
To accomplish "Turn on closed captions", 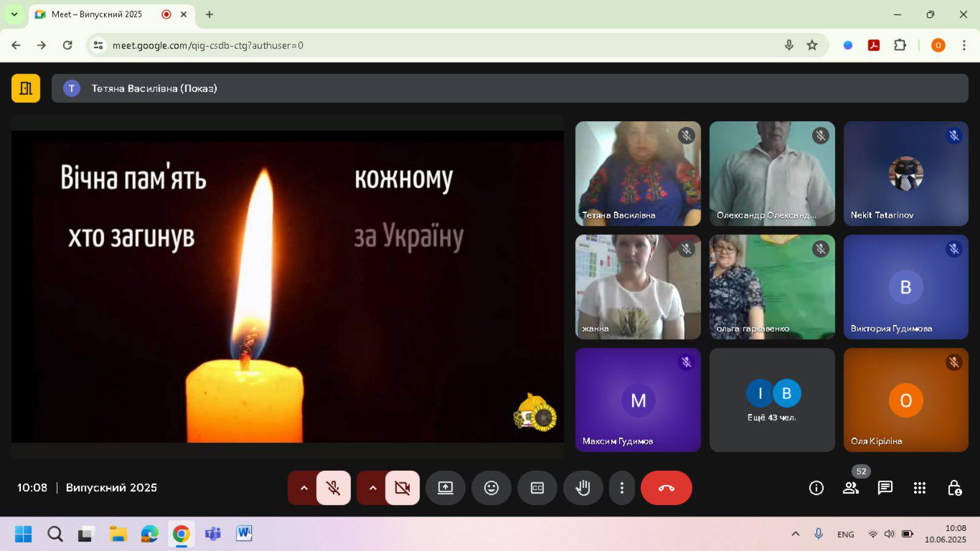I will (537, 488).
